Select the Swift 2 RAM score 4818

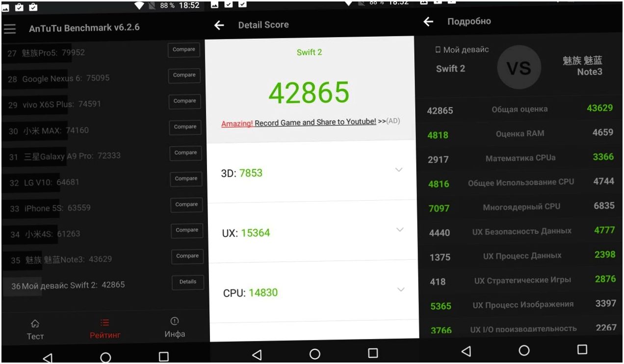coord(438,135)
